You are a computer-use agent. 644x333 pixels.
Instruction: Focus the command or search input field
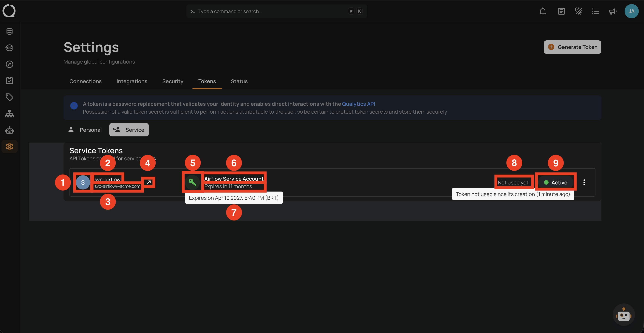coord(276,11)
